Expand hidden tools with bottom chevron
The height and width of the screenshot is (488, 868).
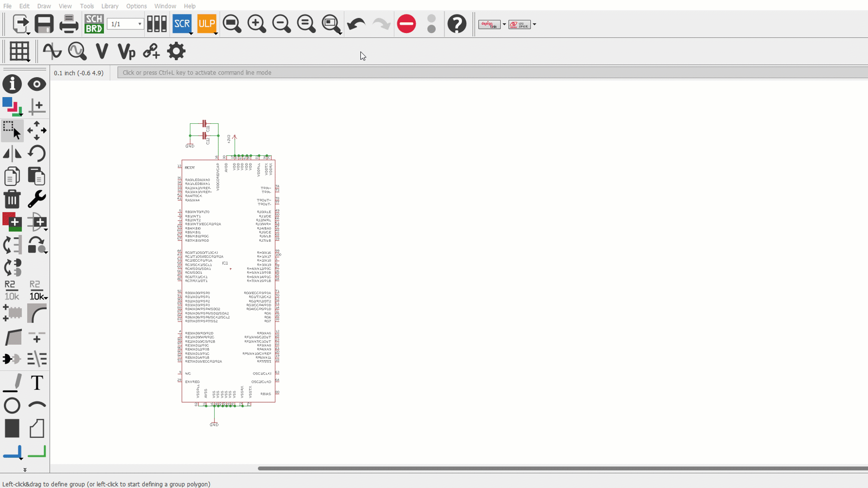24,470
